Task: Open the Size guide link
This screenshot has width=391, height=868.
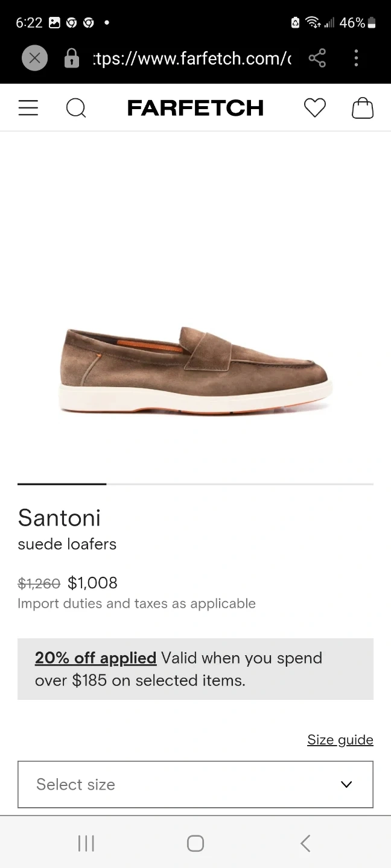Action: pyautogui.click(x=340, y=740)
